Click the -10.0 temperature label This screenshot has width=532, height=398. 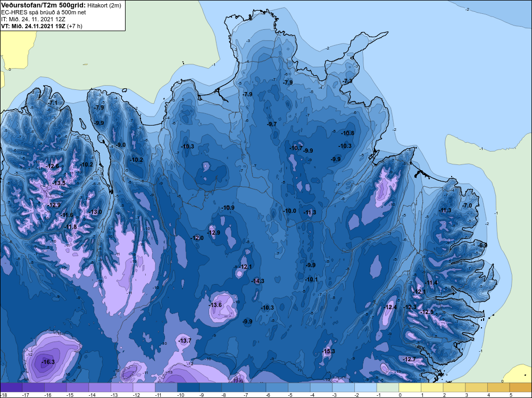[x=289, y=211]
